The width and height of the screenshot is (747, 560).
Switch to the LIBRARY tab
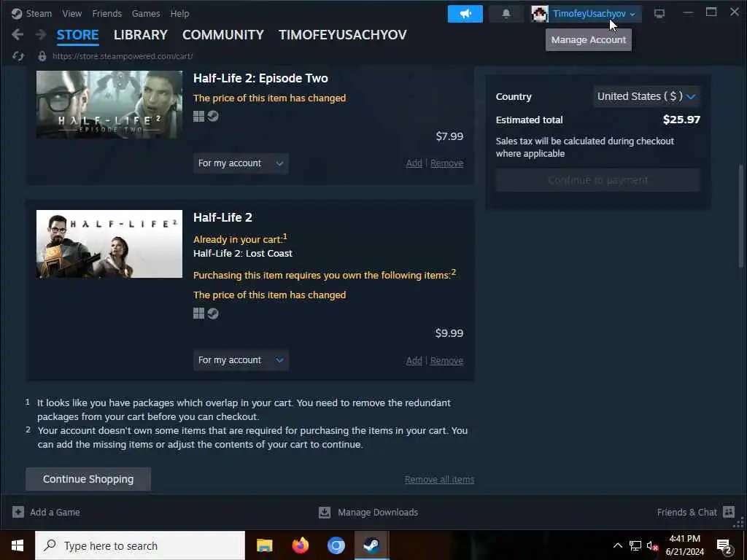pyautogui.click(x=141, y=35)
